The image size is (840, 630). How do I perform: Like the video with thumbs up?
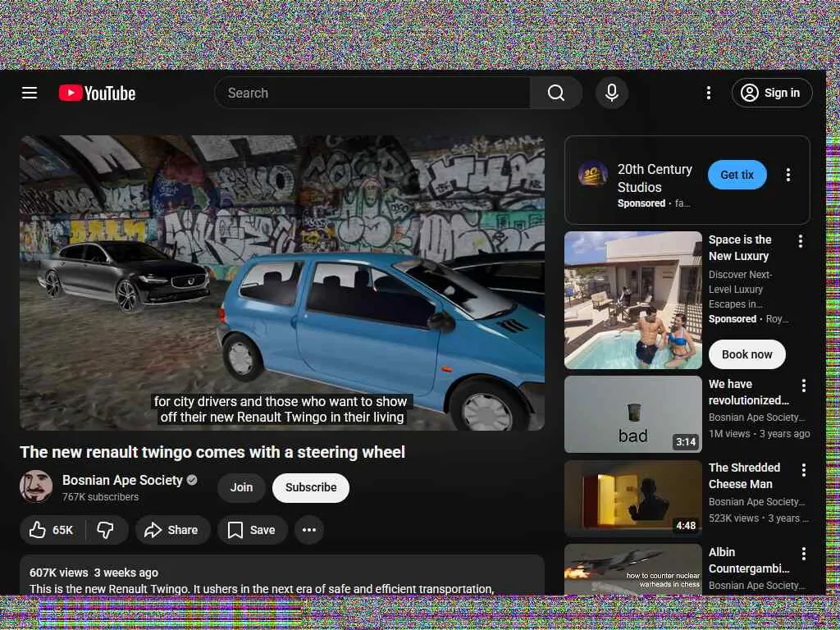pyautogui.click(x=52, y=530)
